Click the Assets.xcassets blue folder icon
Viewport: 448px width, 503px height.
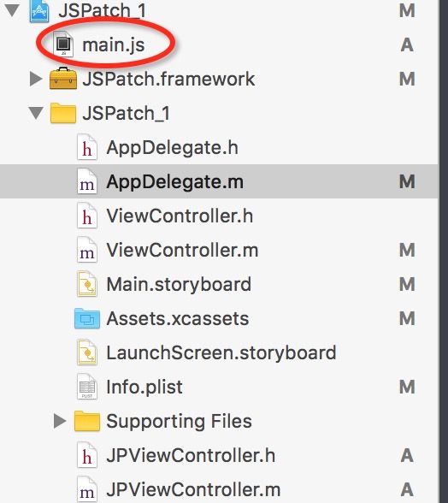click(87, 318)
